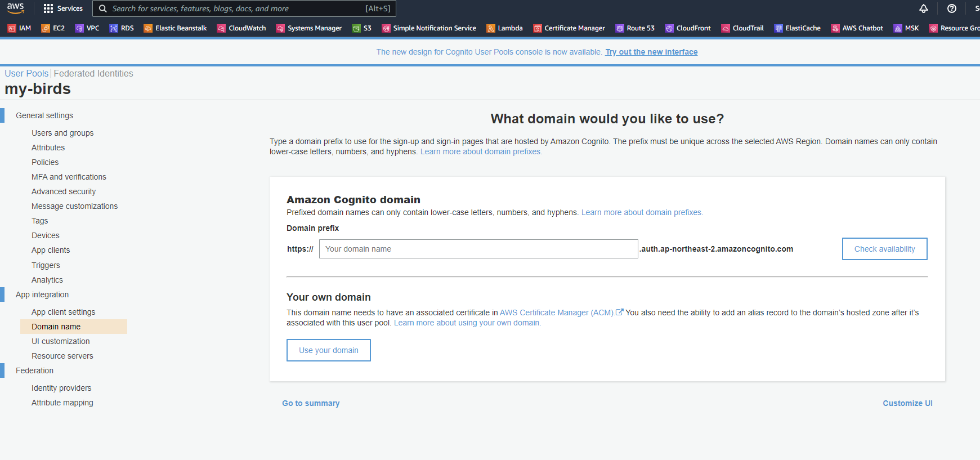Focus the AWS services search box

point(244,8)
